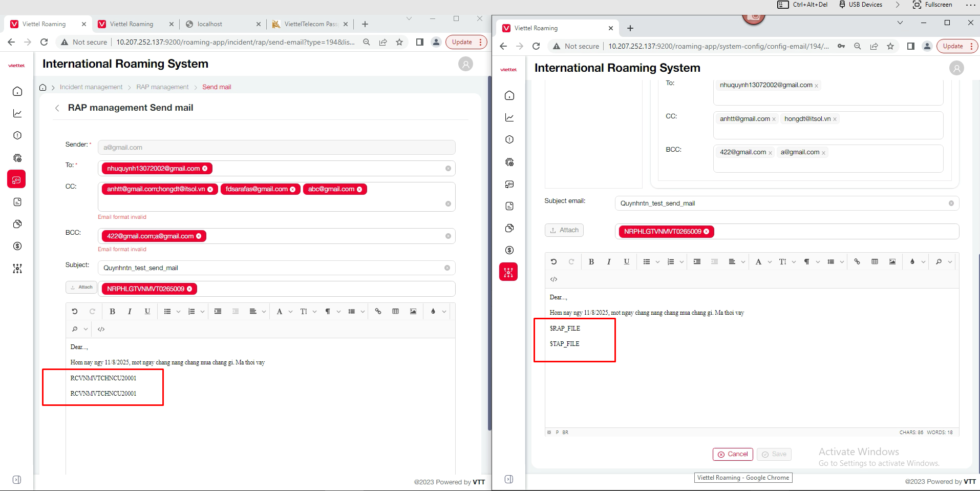This screenshot has width=980, height=491.
Task: Open the RAP management breadcrumb link
Action: point(162,87)
